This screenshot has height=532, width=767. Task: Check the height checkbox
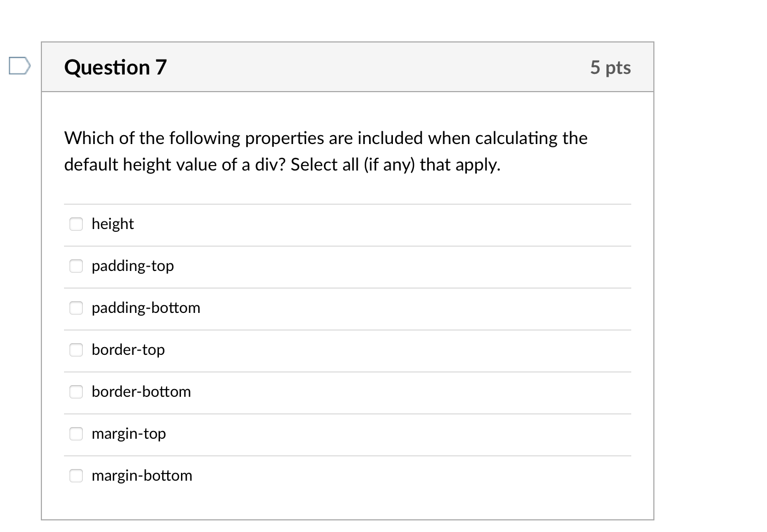tap(76, 224)
